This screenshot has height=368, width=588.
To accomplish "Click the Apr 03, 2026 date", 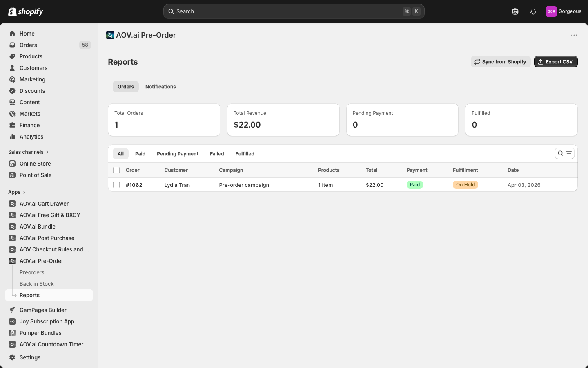I will [x=524, y=185].
